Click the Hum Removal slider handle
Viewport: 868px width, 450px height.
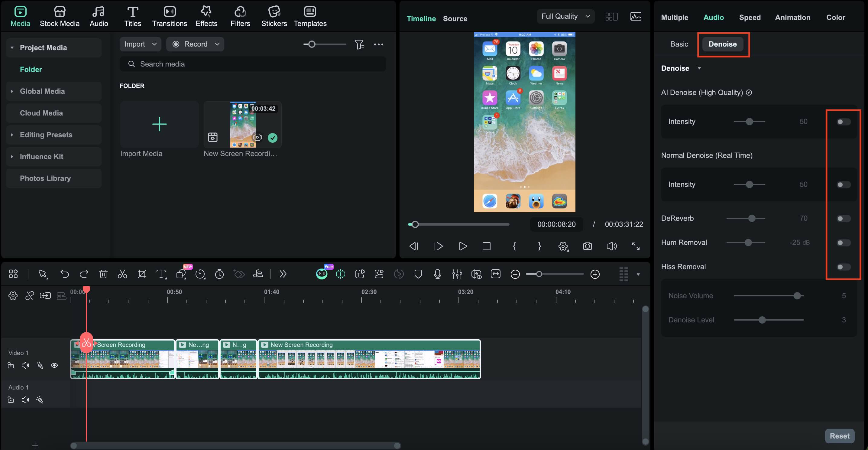(748, 242)
